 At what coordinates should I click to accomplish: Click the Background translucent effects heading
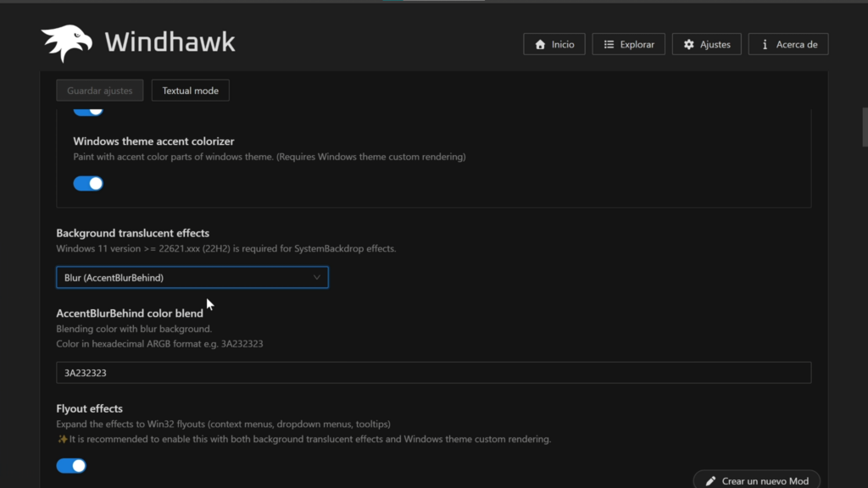133,233
